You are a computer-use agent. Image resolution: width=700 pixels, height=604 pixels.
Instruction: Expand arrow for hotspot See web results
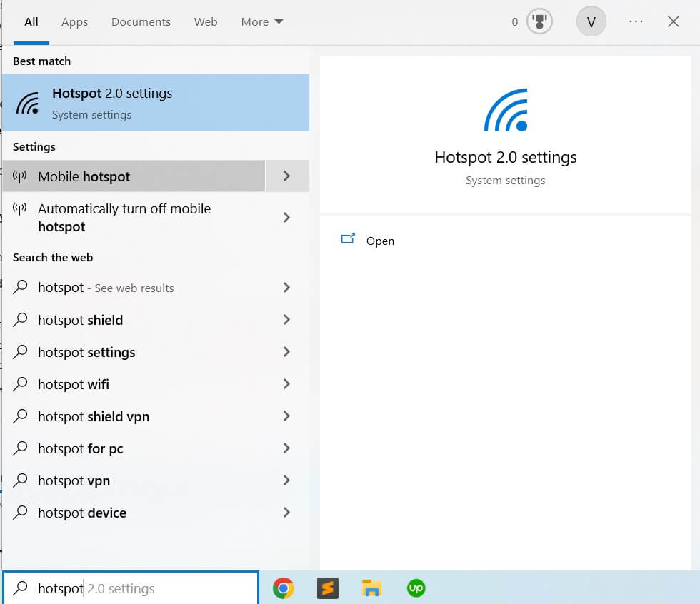[287, 288]
